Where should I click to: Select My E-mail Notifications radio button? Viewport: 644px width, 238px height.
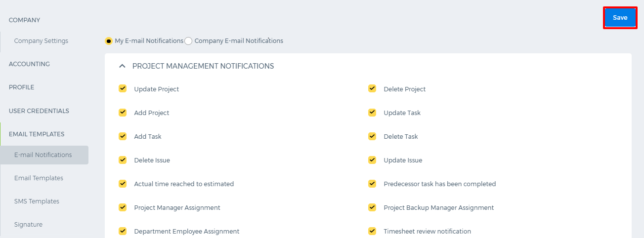[109, 41]
